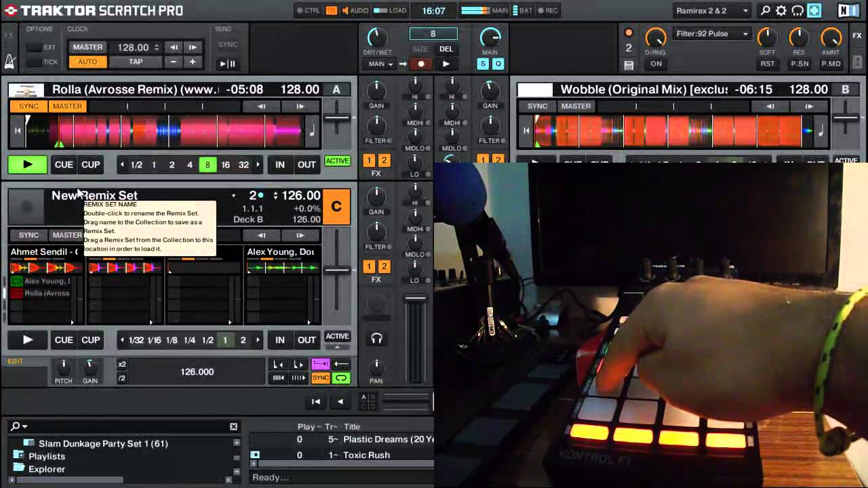The height and width of the screenshot is (488, 868).
Task: Toggle key lock note icon on Deck B
Action: [820, 131]
